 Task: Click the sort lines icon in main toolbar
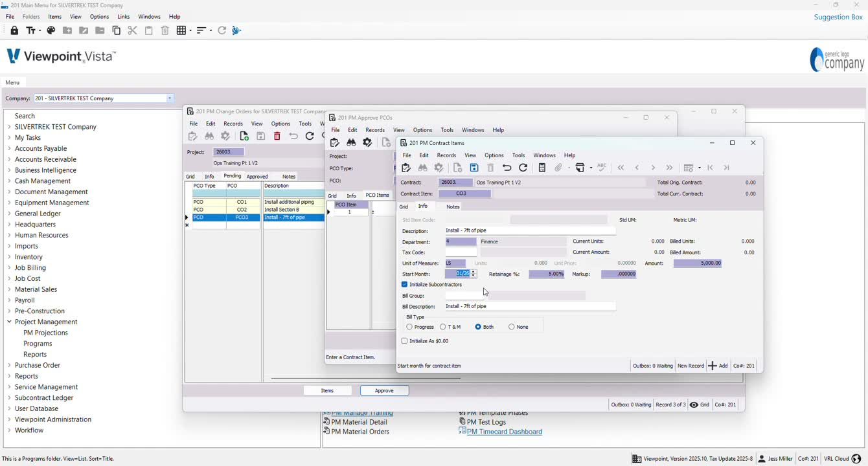pyautogui.click(x=201, y=30)
